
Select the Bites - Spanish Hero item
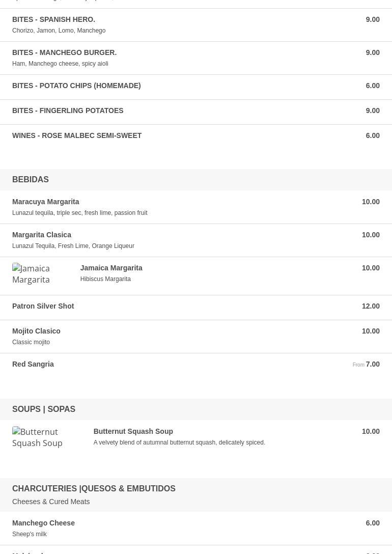tap(196, 25)
